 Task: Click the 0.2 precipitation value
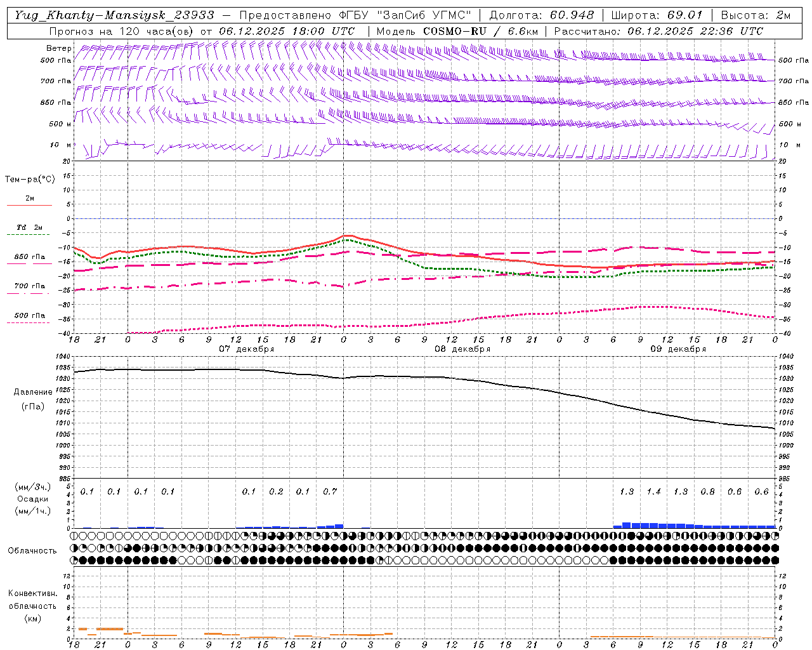tap(276, 492)
